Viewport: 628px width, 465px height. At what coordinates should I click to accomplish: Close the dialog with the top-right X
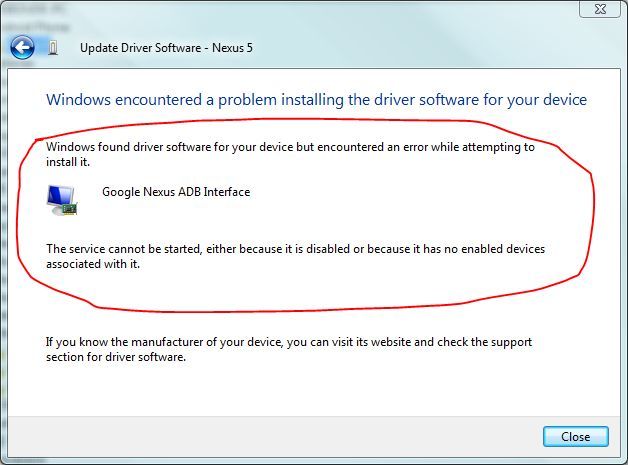[x=600, y=9]
